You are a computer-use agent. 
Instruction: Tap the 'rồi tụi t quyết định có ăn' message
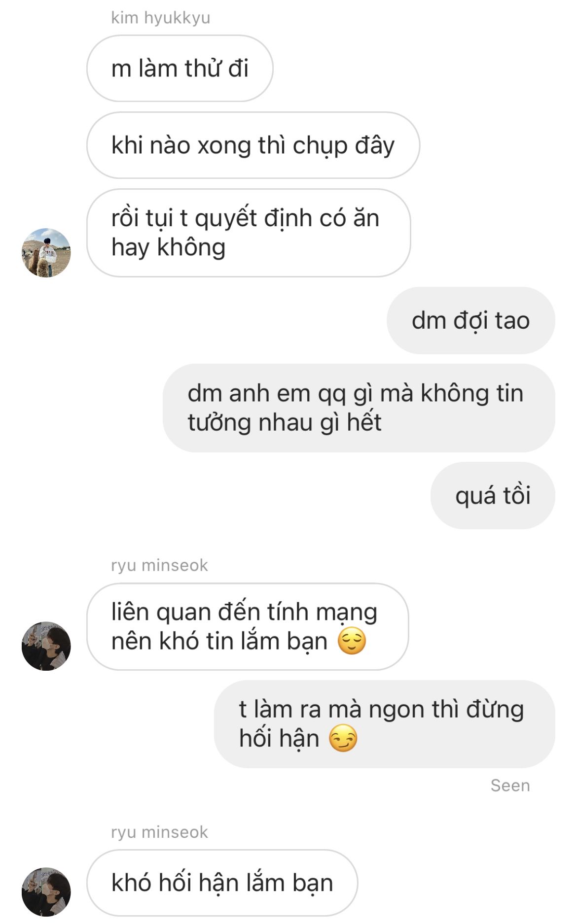(x=249, y=233)
